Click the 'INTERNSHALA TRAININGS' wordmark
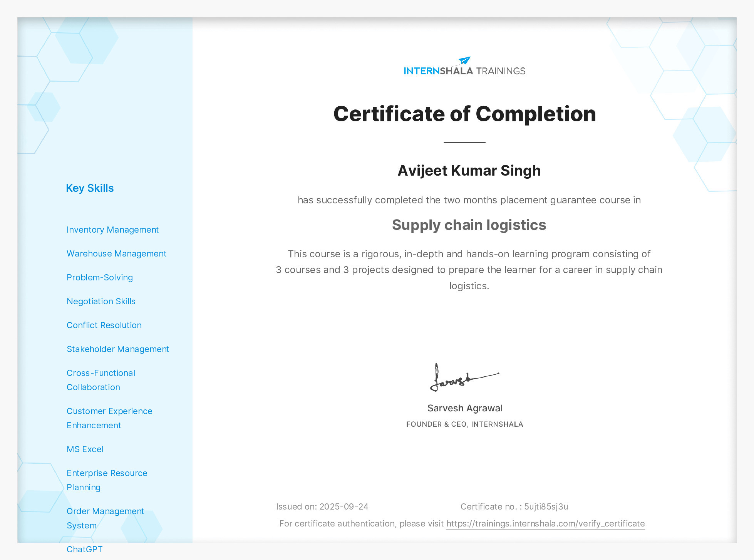 click(x=464, y=71)
